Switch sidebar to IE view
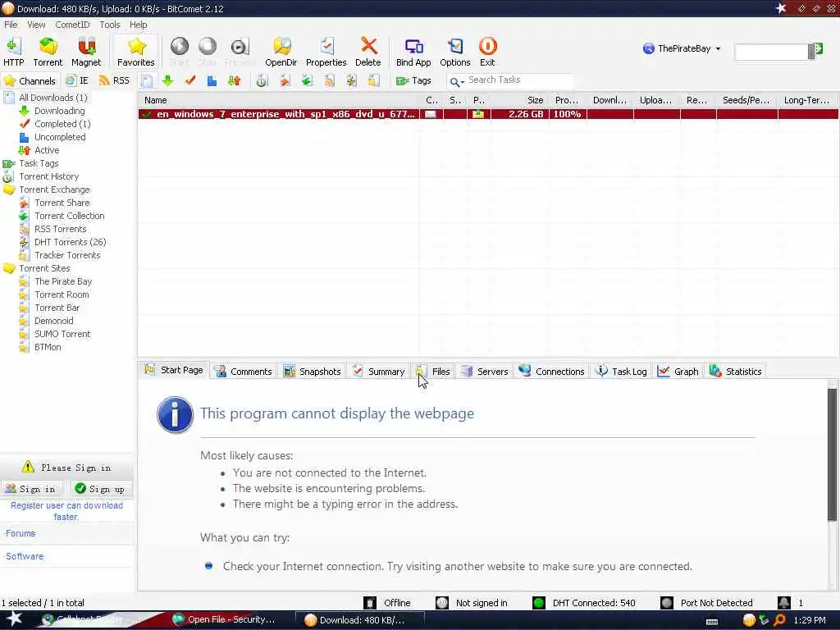Viewport: 840px width, 630px height. coord(77,81)
